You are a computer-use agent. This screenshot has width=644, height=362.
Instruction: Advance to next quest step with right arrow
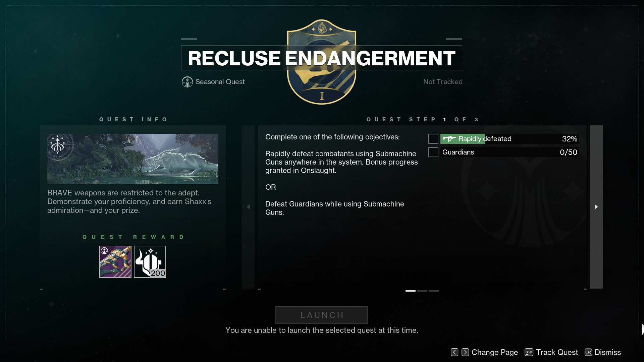point(596,207)
